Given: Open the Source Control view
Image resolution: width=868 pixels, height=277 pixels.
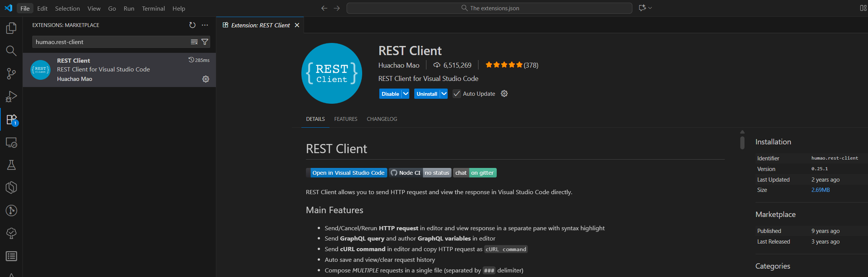Looking at the screenshot, I should [x=11, y=74].
